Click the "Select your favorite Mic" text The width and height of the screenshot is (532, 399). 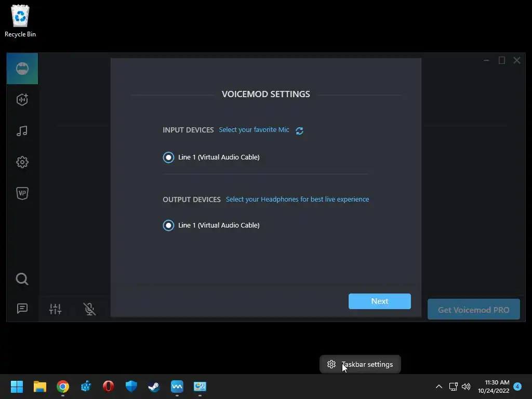(x=254, y=129)
